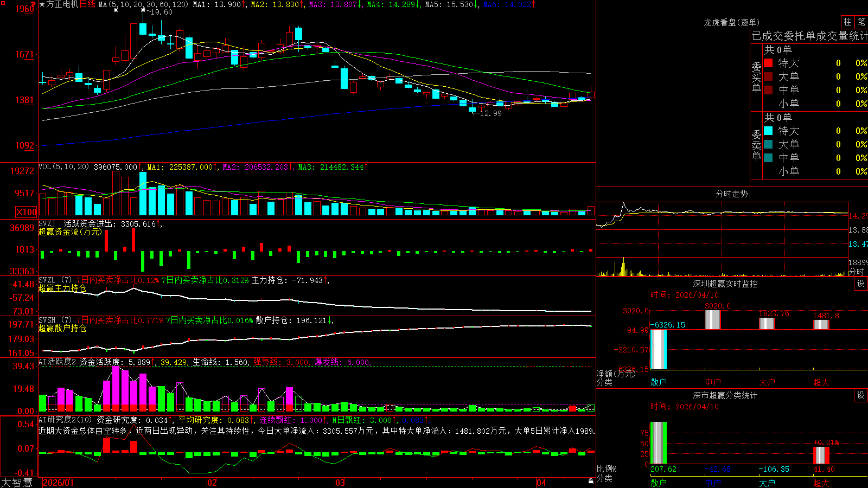The height and width of the screenshot is (488, 868).
Task: Select 中户 category in 深市超赢分类统计 chart
Action: click(713, 483)
